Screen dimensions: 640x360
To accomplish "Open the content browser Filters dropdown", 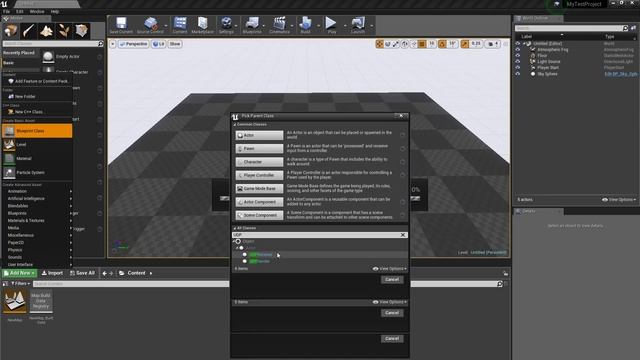I will pyautogui.click(x=19, y=283).
